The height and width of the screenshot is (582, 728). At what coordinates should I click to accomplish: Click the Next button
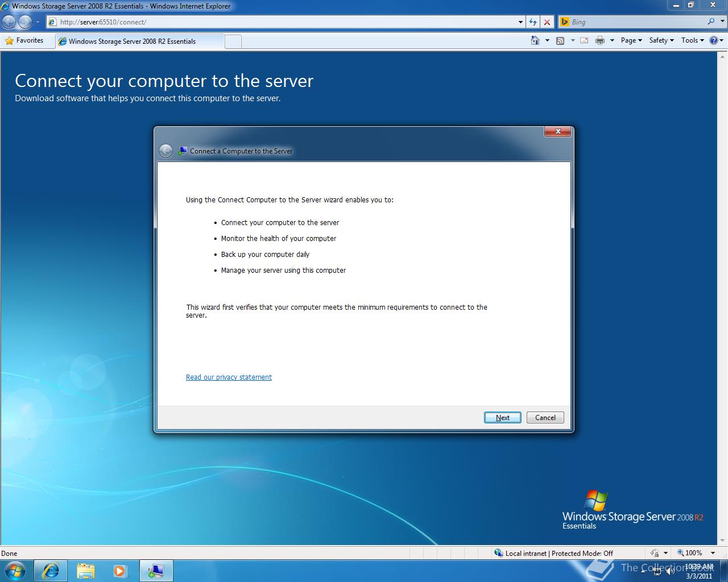[503, 418]
